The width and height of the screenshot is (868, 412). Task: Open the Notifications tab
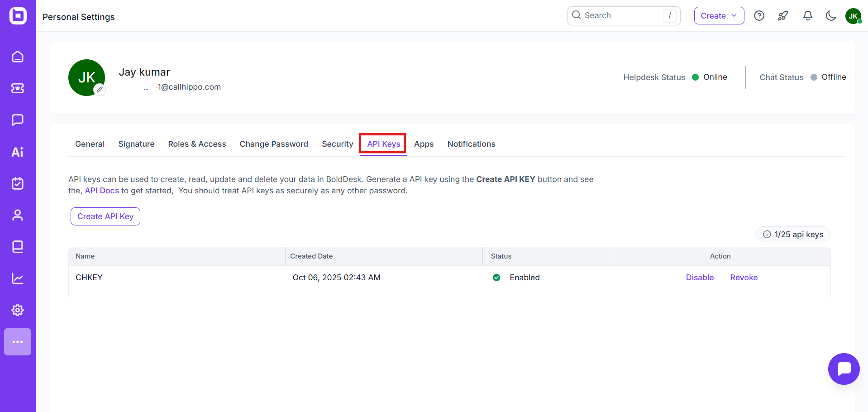[x=471, y=144]
